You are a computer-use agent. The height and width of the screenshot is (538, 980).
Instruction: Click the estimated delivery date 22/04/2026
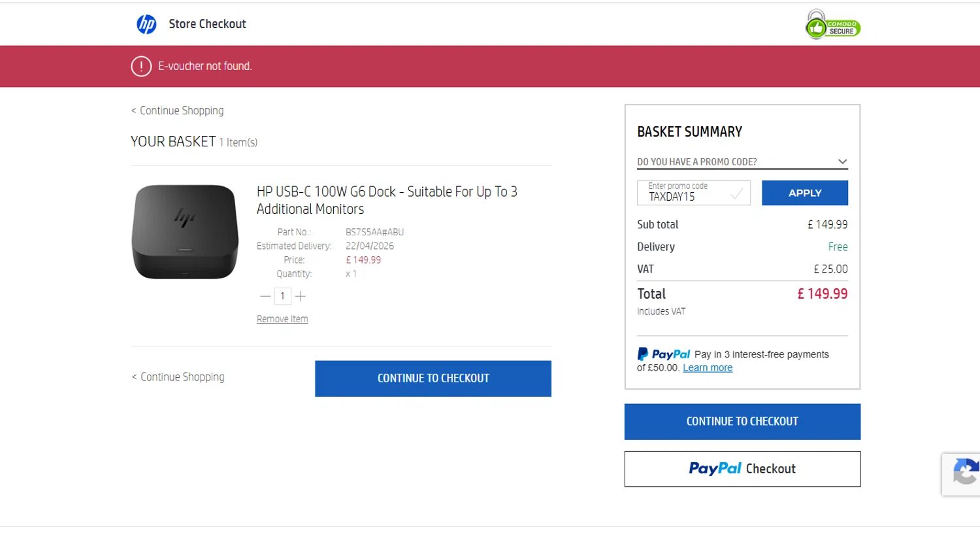pos(370,246)
